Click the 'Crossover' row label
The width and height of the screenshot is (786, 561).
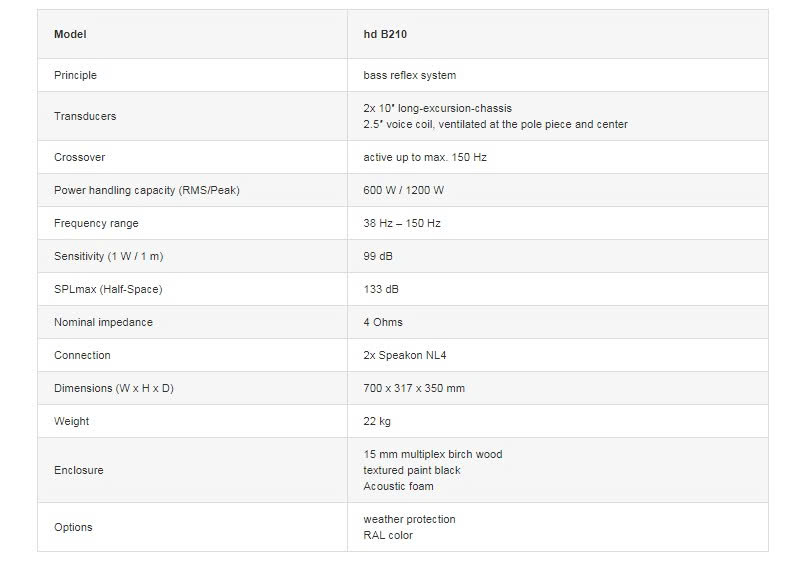point(79,157)
